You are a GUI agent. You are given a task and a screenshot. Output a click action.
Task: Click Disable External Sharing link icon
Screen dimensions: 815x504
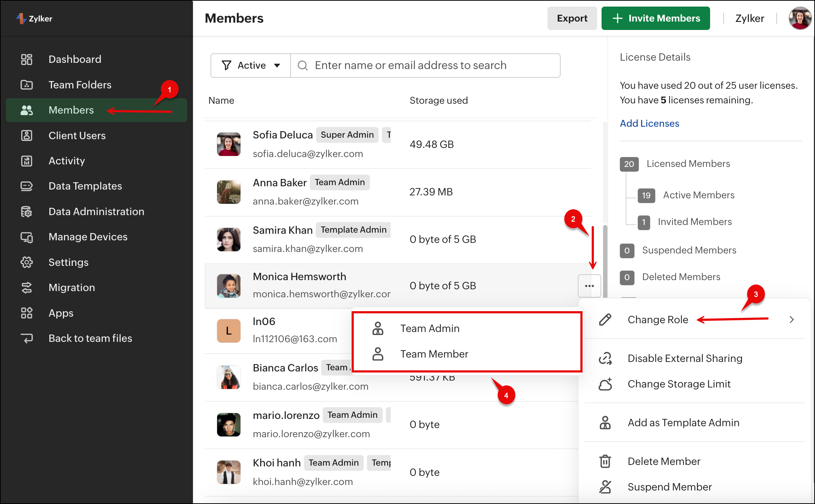point(605,359)
